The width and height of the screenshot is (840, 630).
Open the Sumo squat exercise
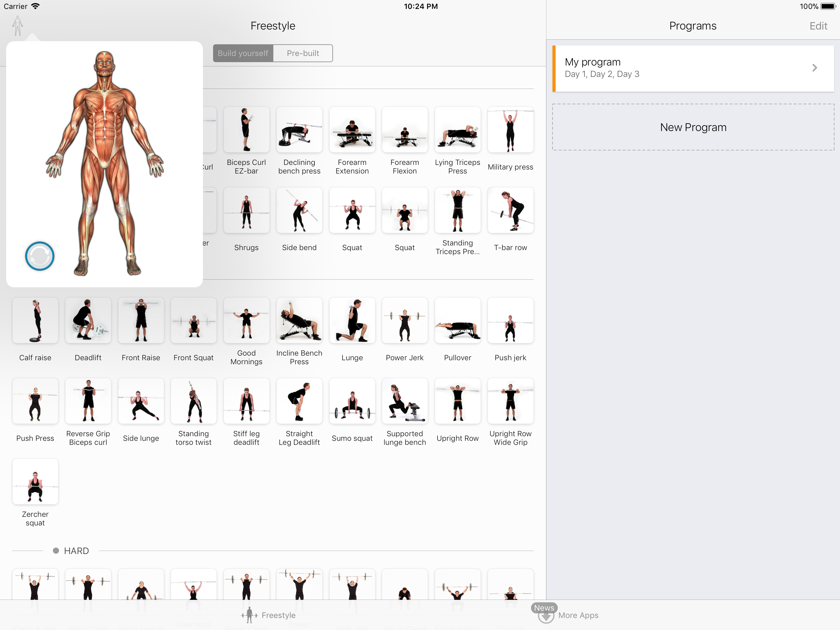pos(352,401)
